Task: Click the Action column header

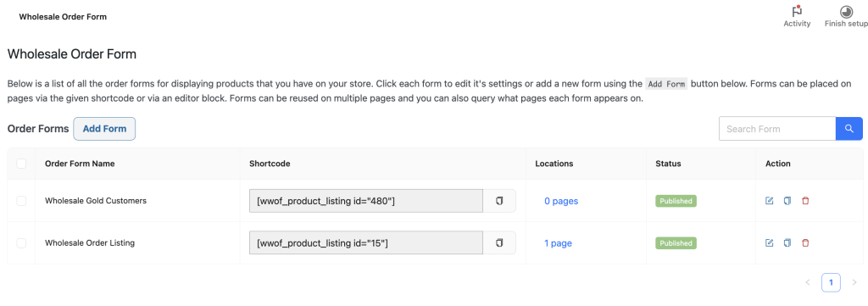Action: pos(778,164)
